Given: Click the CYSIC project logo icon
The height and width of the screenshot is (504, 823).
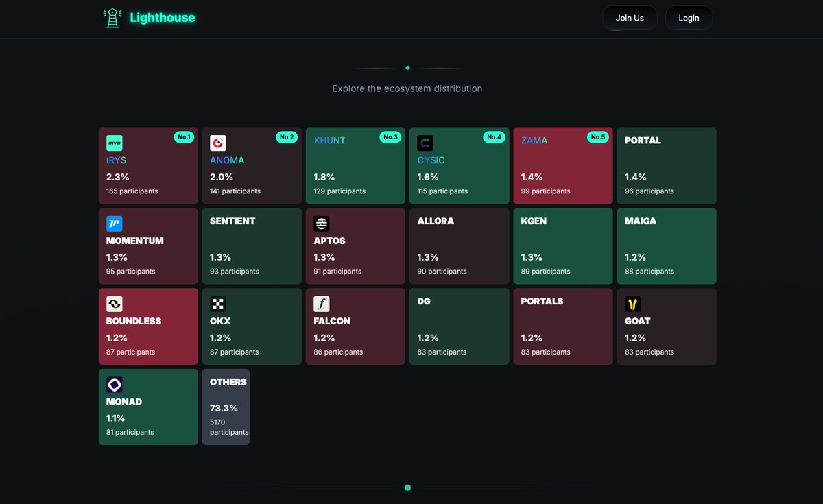Looking at the screenshot, I should 425,143.
